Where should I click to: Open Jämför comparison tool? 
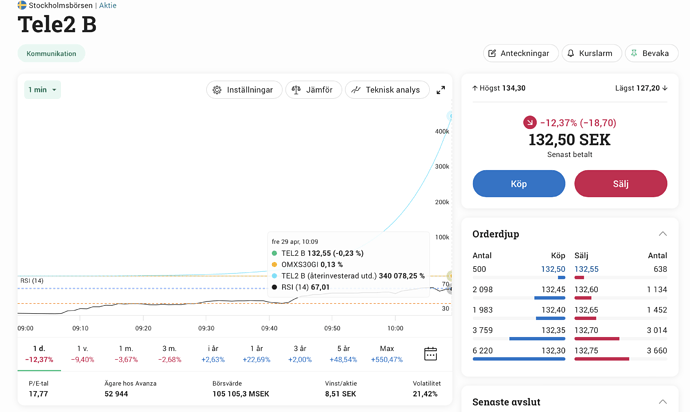[313, 90]
